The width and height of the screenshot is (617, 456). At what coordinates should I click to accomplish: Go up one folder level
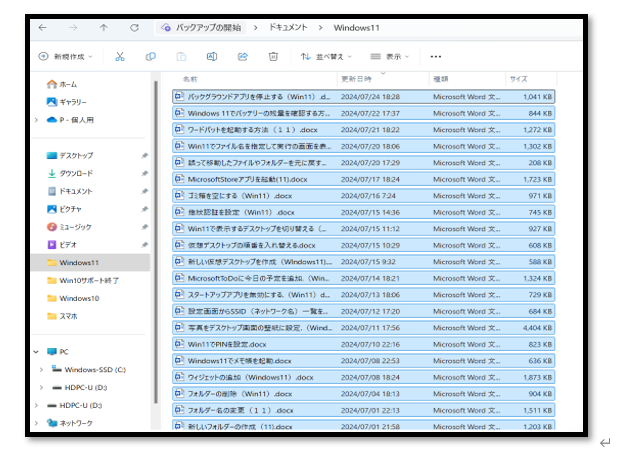pyautogui.click(x=103, y=28)
